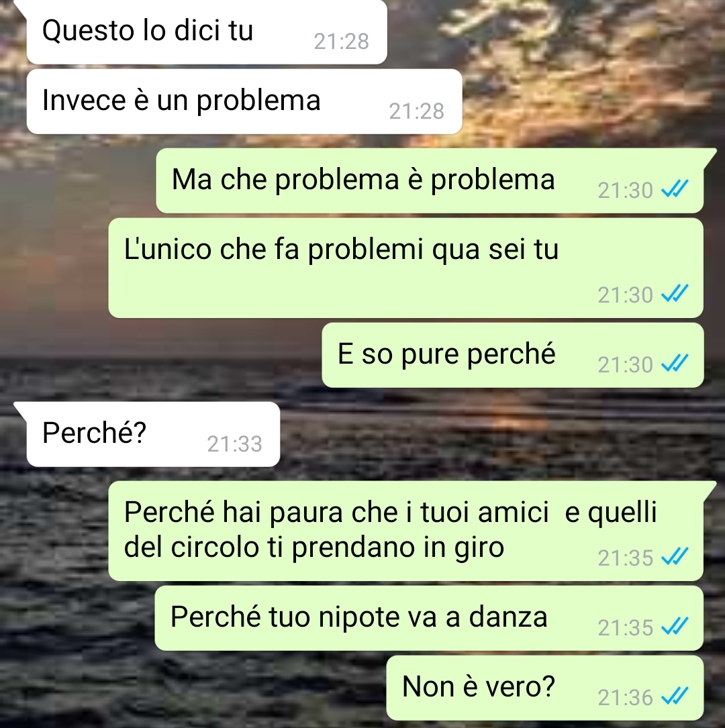Click read checkmarks on 'ti prendano in giro' message

tap(675, 557)
